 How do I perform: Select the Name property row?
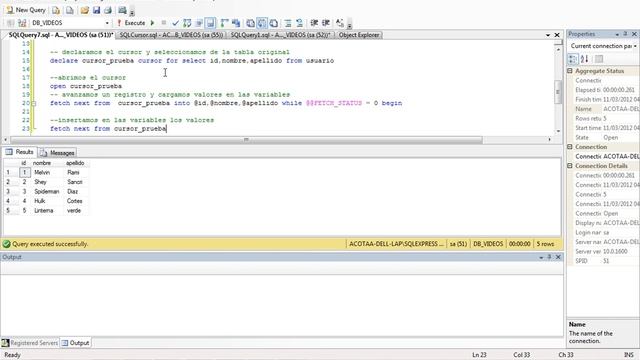pyautogui.click(x=607, y=109)
